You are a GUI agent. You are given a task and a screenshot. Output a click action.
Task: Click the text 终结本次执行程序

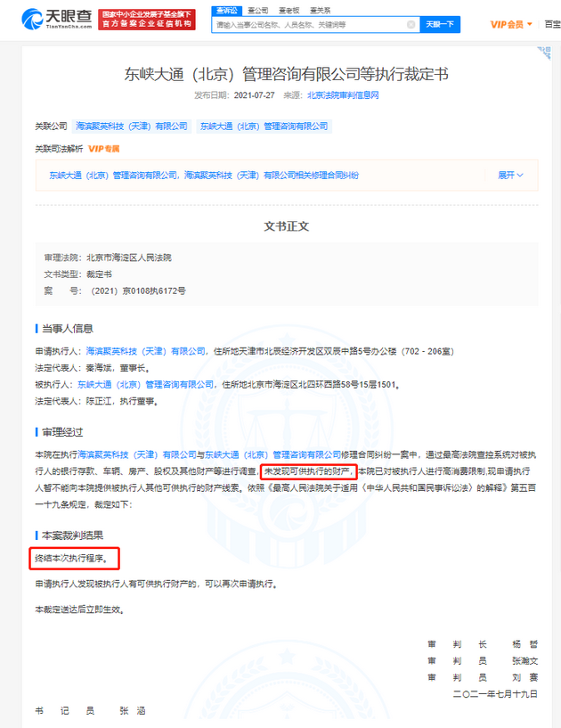click(x=72, y=558)
